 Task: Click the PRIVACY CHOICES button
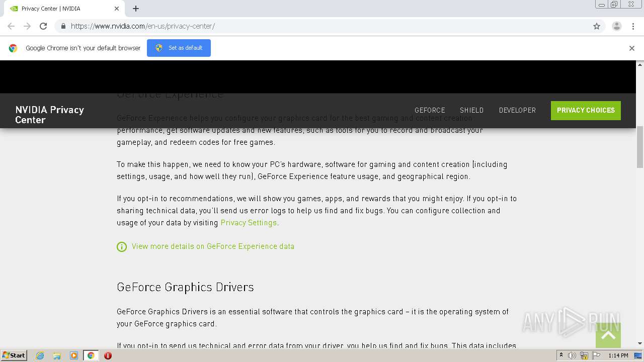click(586, 111)
